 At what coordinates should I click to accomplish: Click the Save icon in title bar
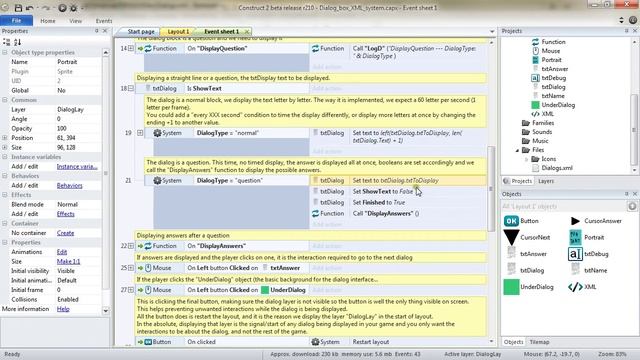pyautogui.click(x=18, y=8)
